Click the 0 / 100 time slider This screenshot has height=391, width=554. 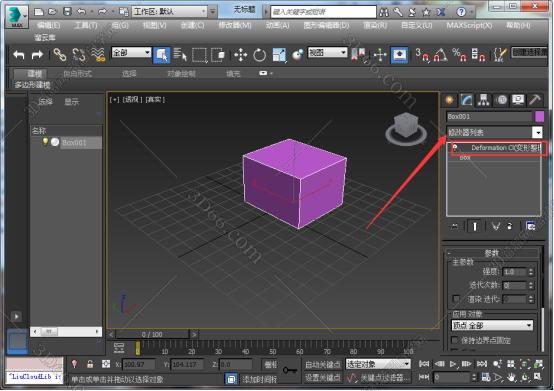pyautogui.click(x=152, y=334)
